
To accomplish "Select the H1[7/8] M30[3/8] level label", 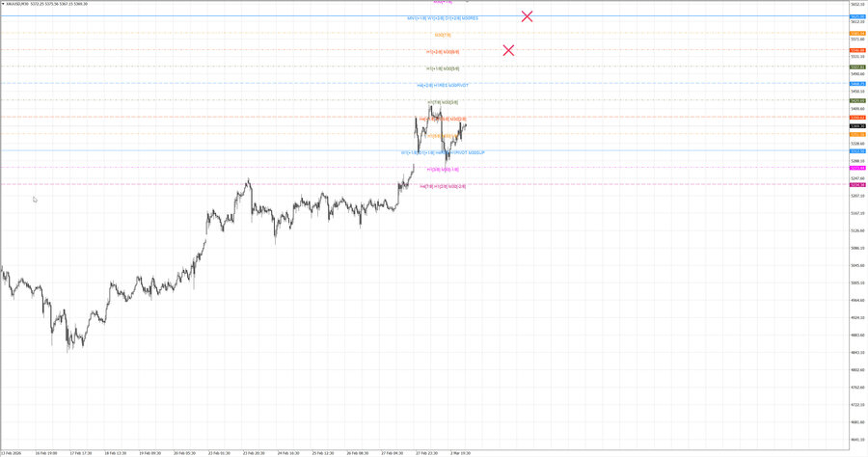I will 443,102.
